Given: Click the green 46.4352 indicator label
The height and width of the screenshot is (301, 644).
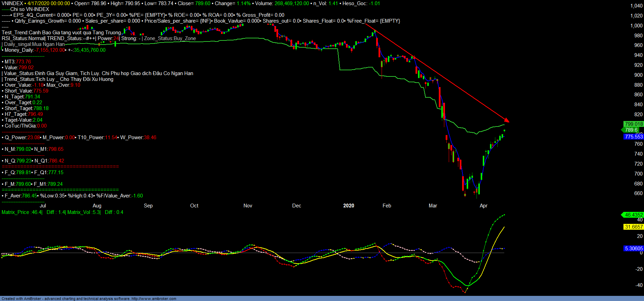Looking at the screenshot, I should (633, 215).
